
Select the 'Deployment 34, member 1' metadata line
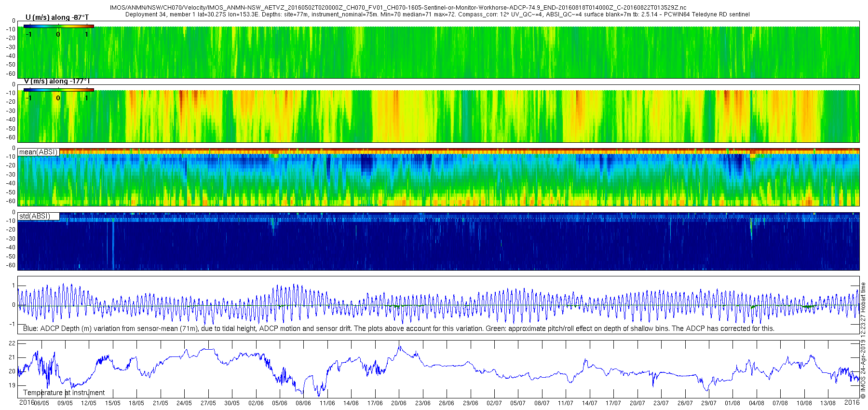pos(437,14)
